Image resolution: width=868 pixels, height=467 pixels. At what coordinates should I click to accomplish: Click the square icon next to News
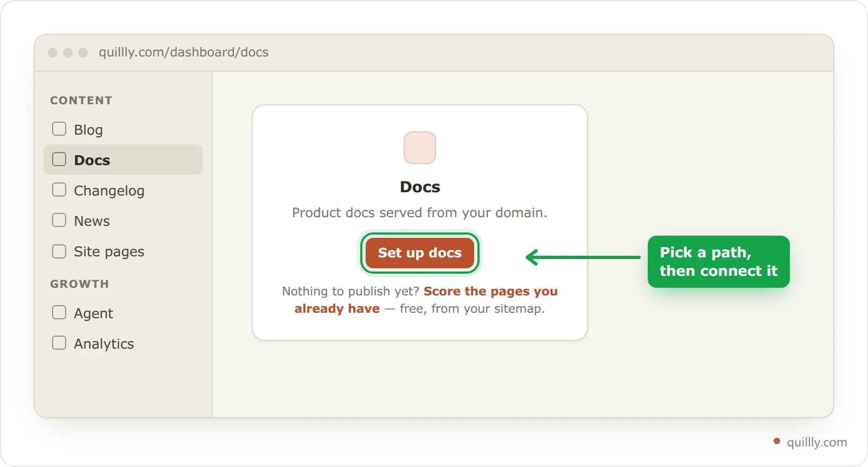point(59,220)
